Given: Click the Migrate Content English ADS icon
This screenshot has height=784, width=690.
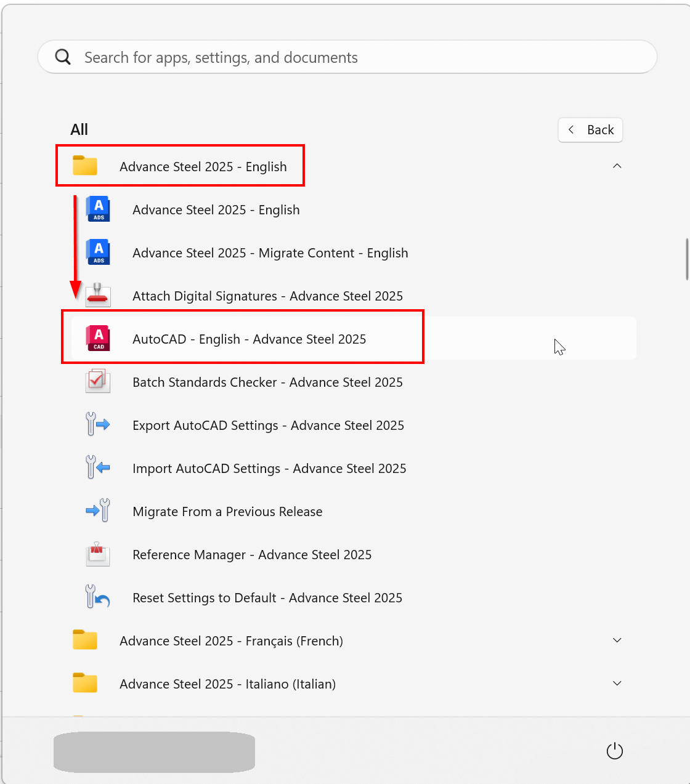Looking at the screenshot, I should tap(99, 253).
